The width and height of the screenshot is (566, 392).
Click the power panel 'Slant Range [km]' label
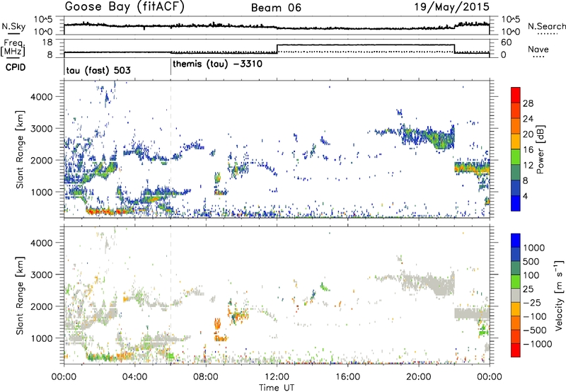20,149
